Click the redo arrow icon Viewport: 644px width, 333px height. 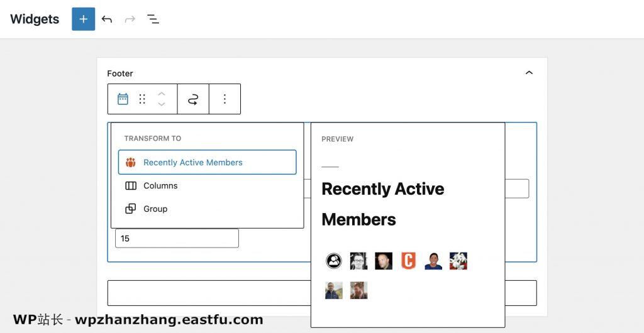pyautogui.click(x=130, y=19)
